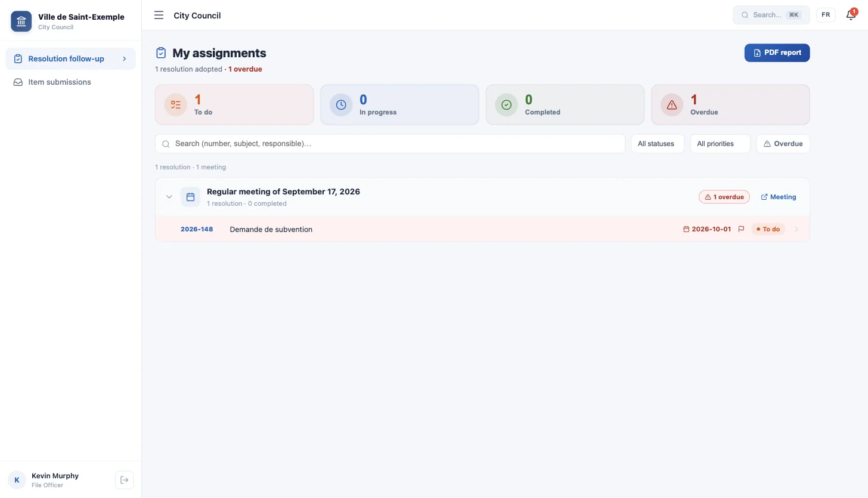Click the city hall logo icon
The height and width of the screenshot is (498, 868).
(21, 21)
